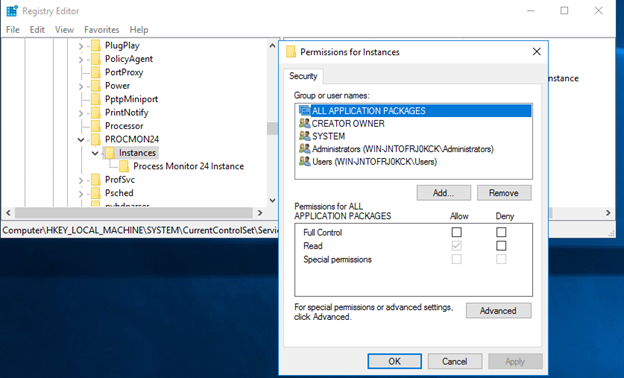624x378 pixels.
Task: Click the tree horizontal scrollbar left arrow
Action: (x=8, y=213)
